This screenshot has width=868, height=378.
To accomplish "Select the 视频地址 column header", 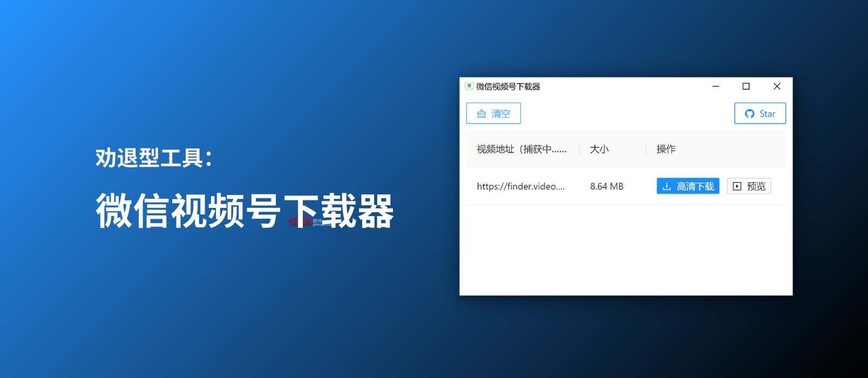I will pyautogui.click(x=523, y=149).
